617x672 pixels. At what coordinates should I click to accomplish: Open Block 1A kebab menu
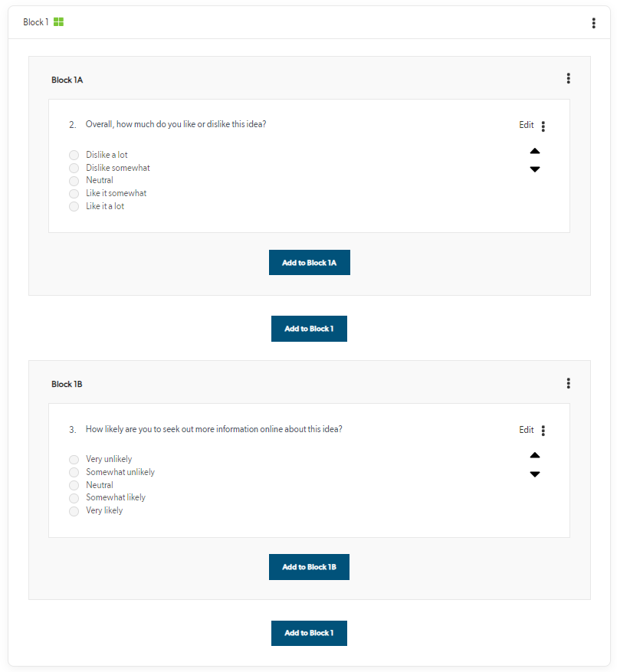coord(568,78)
